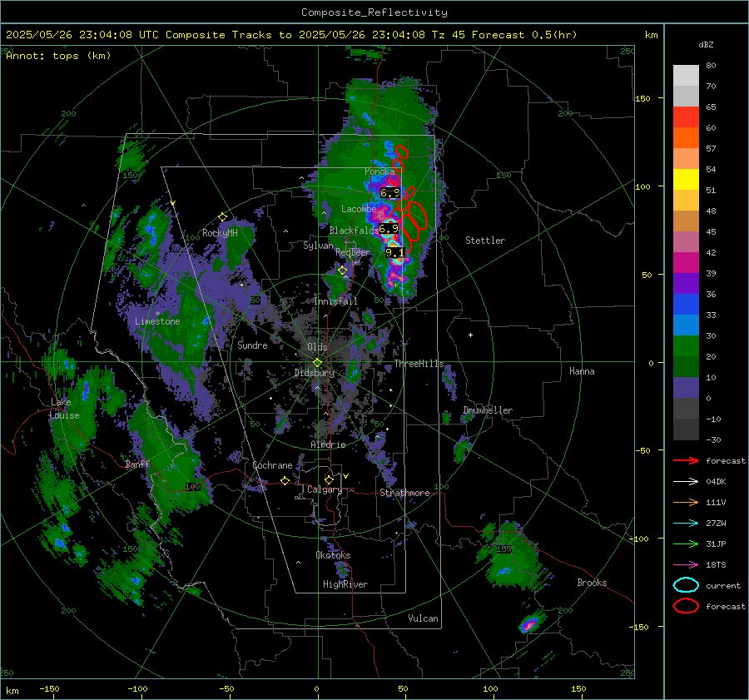749x700 pixels.
Task: Select the light gray swatch between 80 and 70
Action: [x=686, y=76]
